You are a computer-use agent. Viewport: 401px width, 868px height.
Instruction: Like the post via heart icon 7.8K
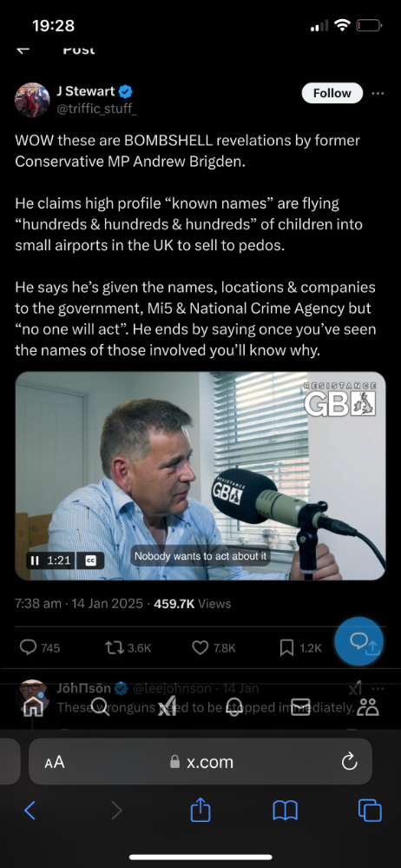click(x=200, y=647)
